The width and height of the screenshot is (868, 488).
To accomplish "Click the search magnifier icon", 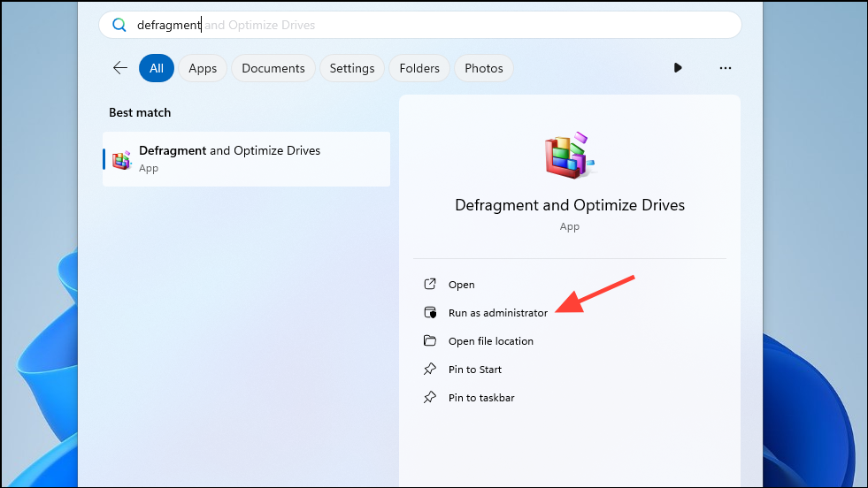I will 119,25.
